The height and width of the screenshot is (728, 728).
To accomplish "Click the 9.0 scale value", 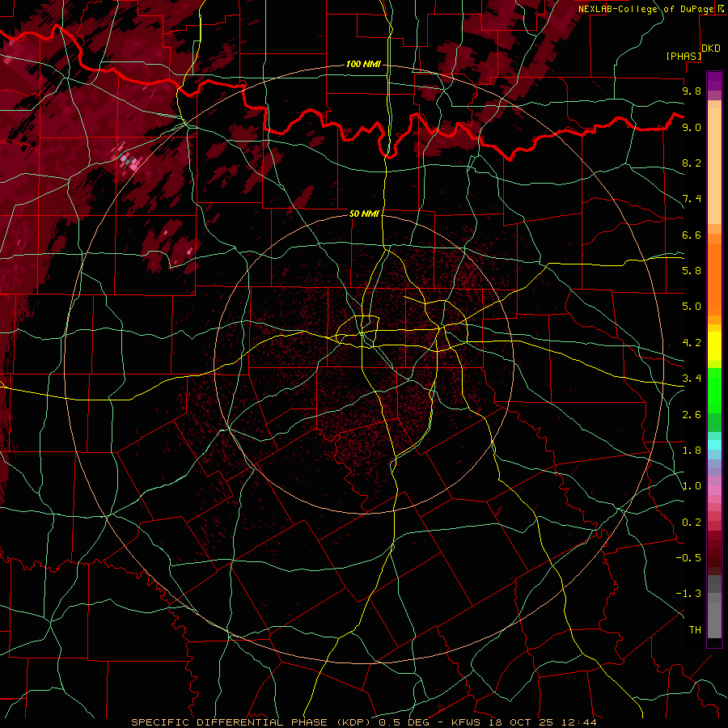I will pos(692,127).
